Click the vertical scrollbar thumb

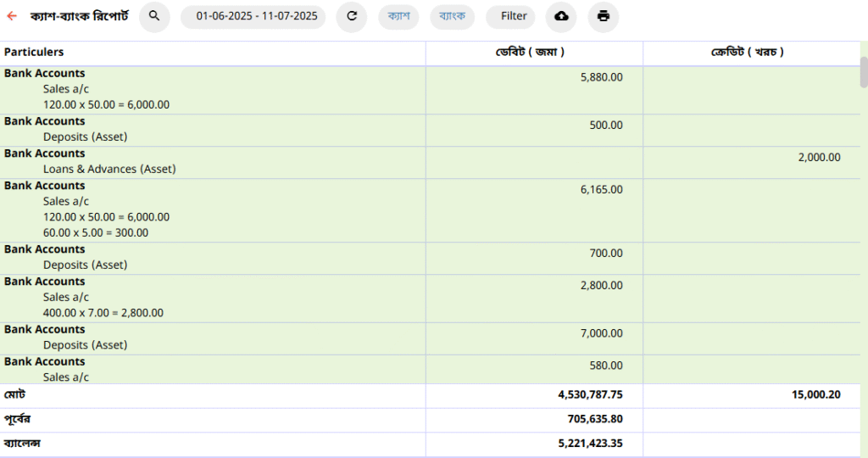tap(864, 72)
